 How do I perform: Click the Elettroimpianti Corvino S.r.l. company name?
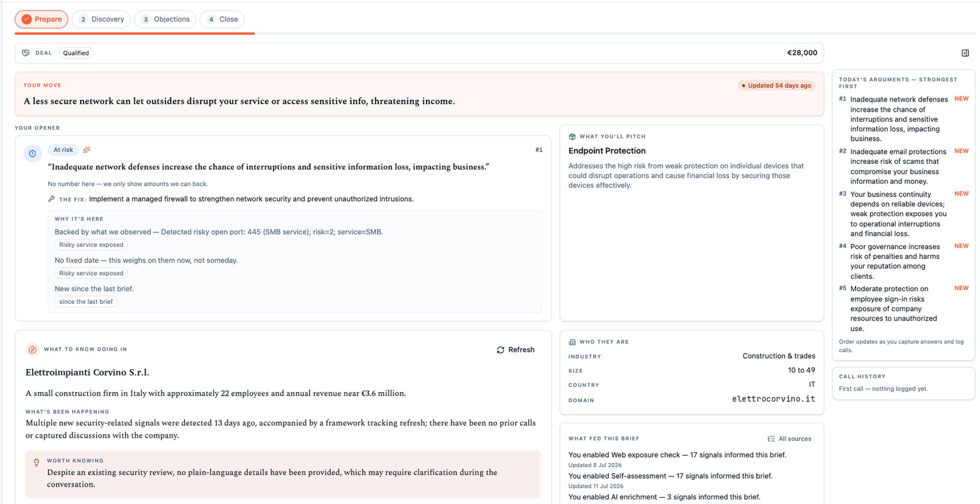pos(87,373)
